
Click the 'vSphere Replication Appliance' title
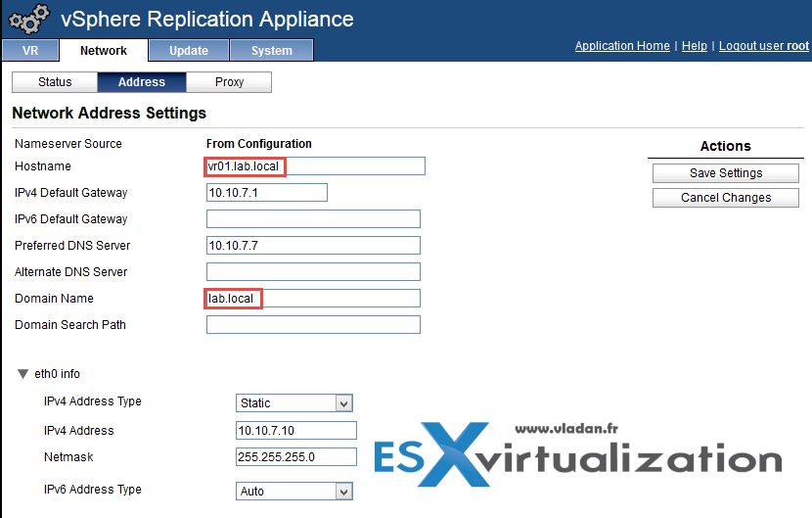[x=207, y=20]
